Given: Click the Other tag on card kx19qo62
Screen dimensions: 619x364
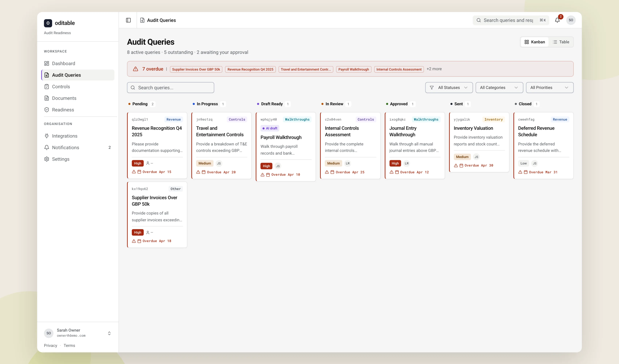Looking at the screenshot, I should 175,189.
